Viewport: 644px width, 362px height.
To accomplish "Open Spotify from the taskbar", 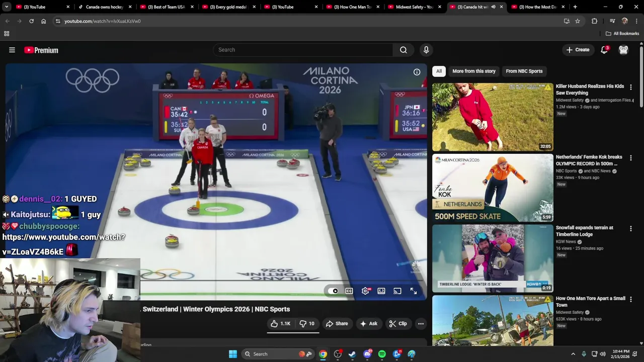I will click(x=382, y=354).
